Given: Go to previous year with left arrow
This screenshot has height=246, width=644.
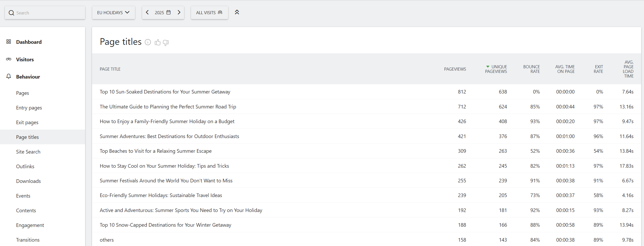Looking at the screenshot, I should click(147, 12).
